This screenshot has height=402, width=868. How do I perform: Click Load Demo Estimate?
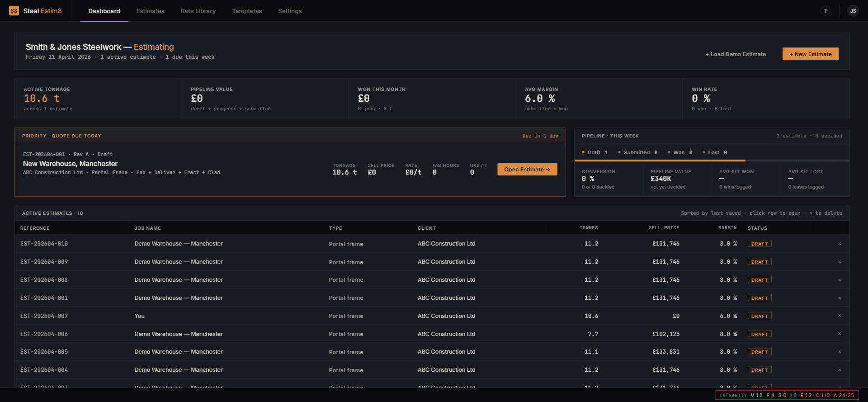[736, 54]
